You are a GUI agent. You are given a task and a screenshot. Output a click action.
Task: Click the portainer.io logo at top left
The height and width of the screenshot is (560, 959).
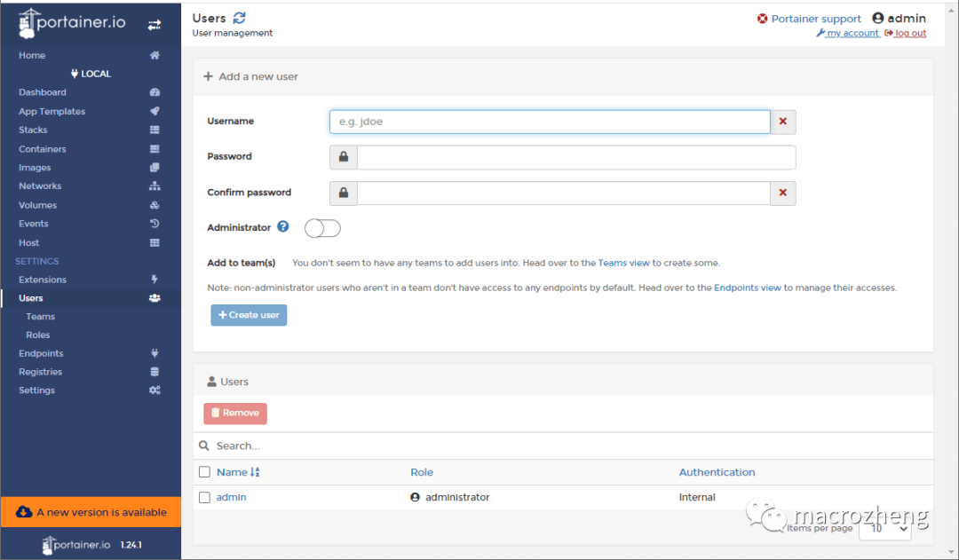(72, 23)
